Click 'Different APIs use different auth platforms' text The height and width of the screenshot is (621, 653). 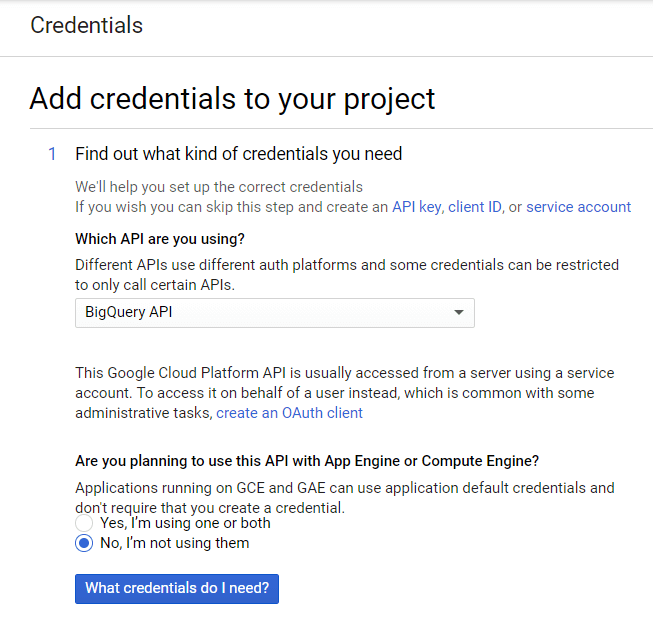pos(347,265)
